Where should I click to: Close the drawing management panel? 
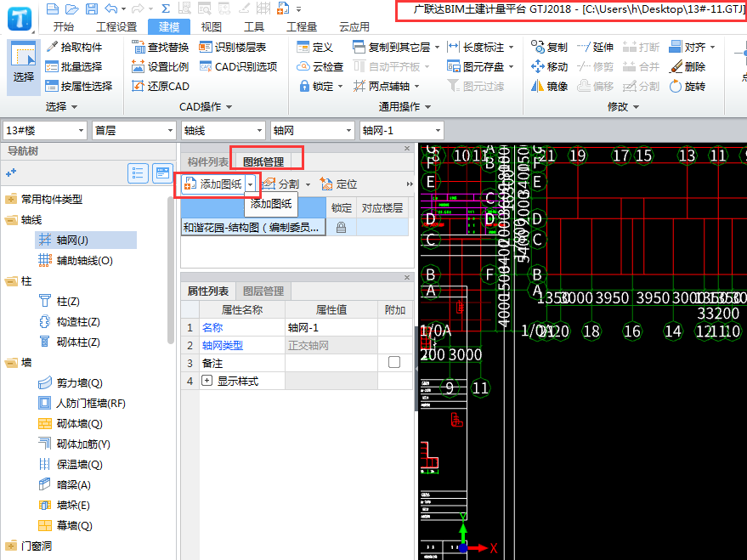(407, 149)
